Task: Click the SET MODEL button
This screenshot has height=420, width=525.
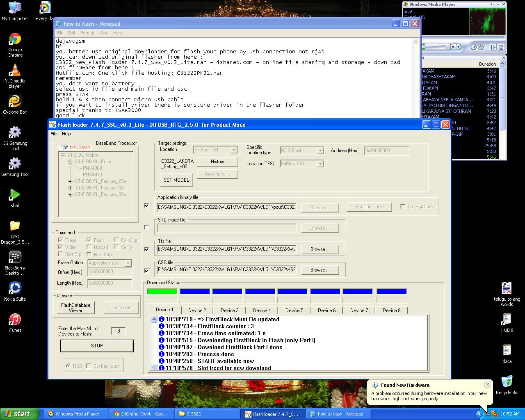Action: click(176, 180)
